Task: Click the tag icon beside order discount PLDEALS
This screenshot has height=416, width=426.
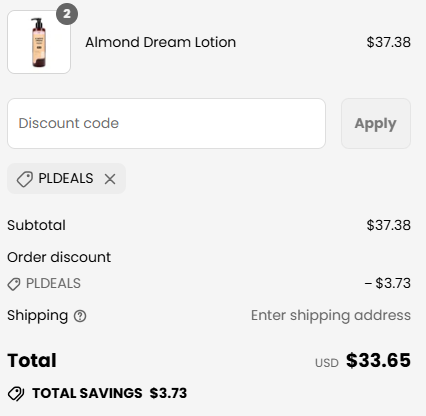Action: 14,284
